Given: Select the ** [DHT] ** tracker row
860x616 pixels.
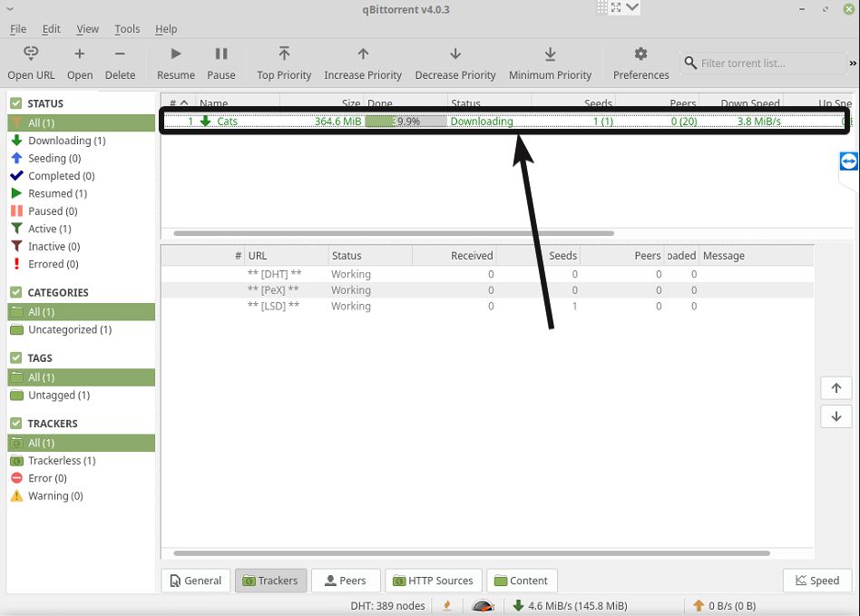Looking at the screenshot, I should [487, 274].
